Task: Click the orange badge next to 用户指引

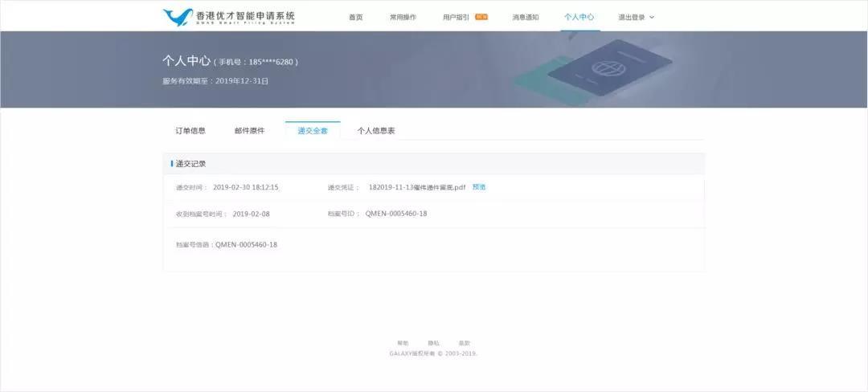Action: [x=481, y=17]
